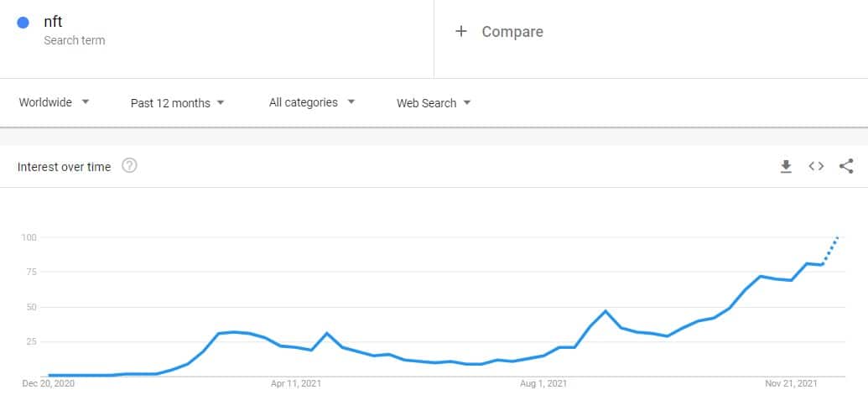Click the plus icon beside Compare
The height and width of the screenshot is (395, 868).
(x=460, y=32)
